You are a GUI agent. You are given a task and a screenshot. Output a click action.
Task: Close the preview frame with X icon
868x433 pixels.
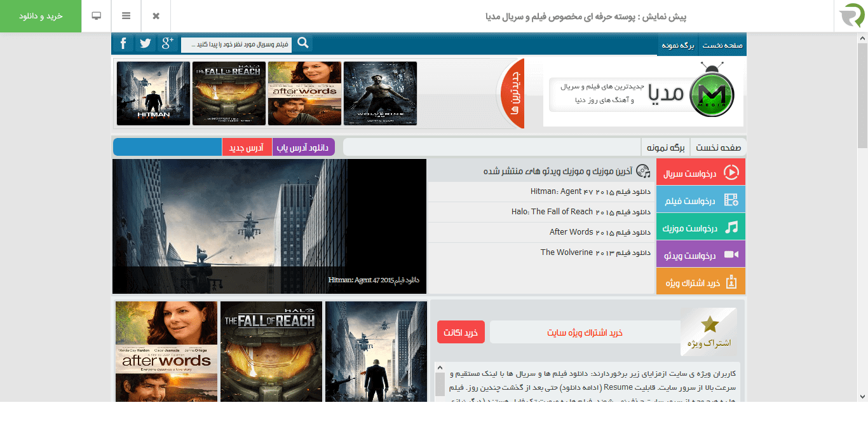(156, 16)
